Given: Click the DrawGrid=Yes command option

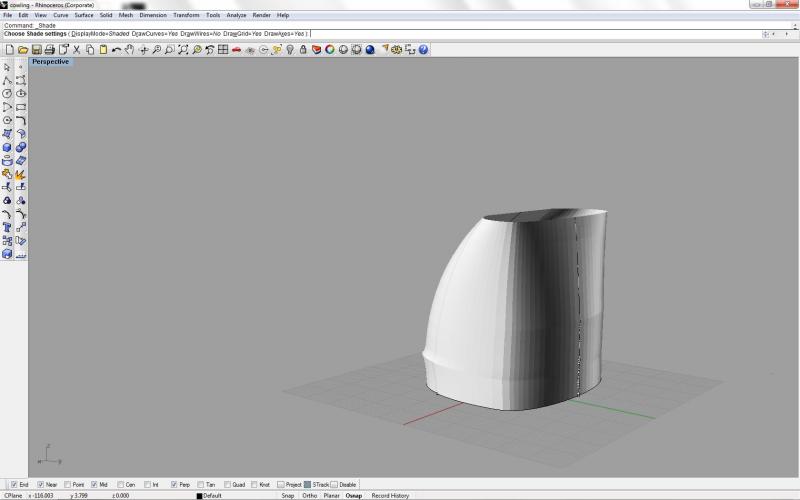Looking at the screenshot, I should click(x=242, y=34).
